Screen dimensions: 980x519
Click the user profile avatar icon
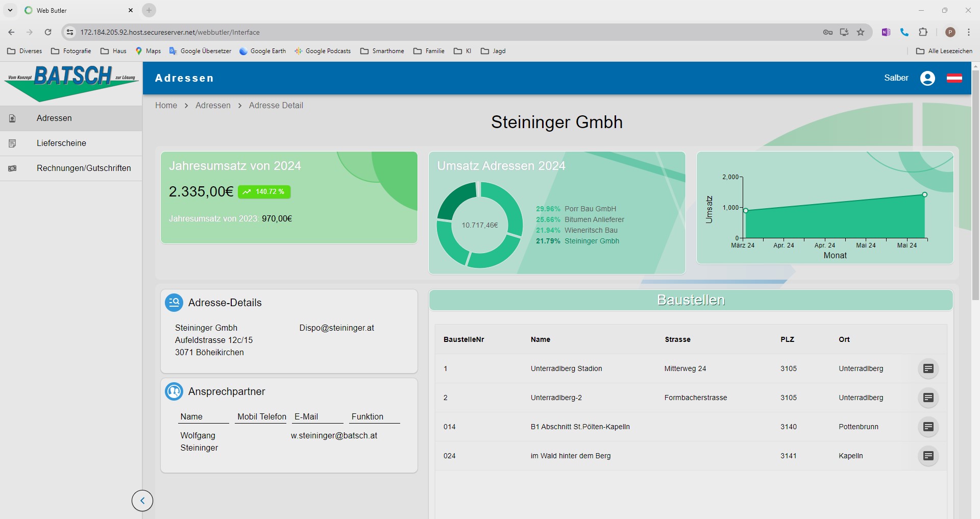pos(927,78)
